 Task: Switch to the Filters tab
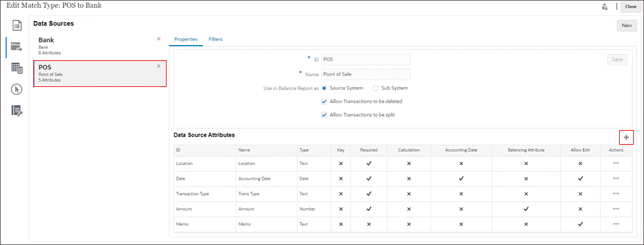tap(216, 39)
